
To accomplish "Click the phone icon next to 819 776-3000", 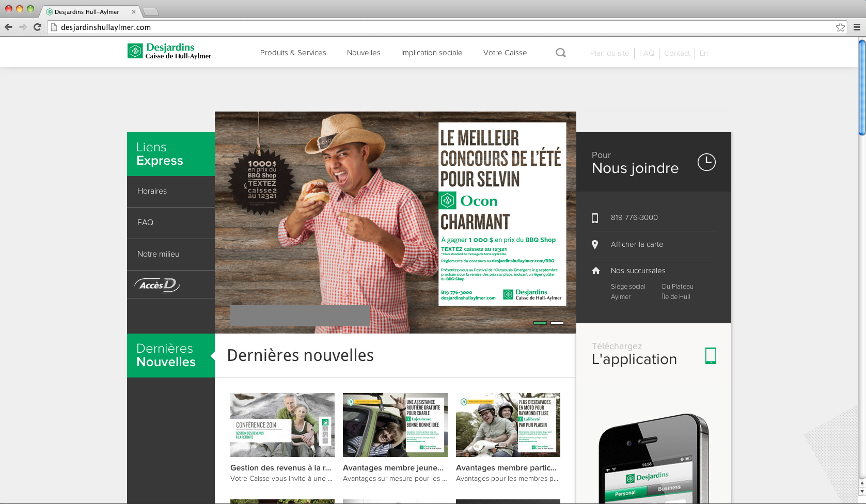I will point(595,218).
